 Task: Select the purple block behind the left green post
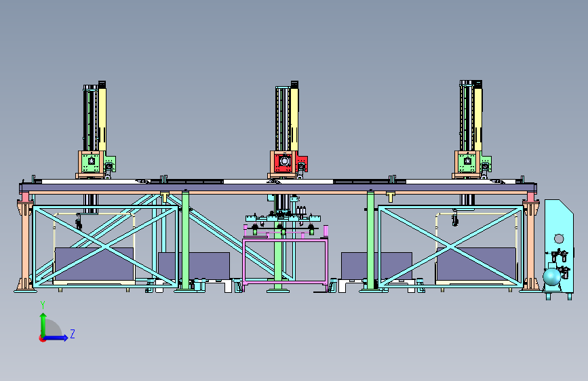point(194,266)
